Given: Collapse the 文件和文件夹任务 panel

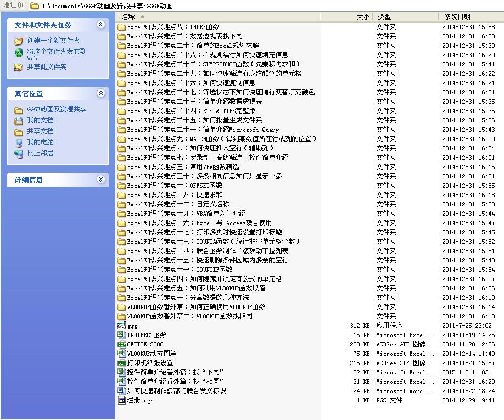Looking at the screenshot, I should point(100,25).
